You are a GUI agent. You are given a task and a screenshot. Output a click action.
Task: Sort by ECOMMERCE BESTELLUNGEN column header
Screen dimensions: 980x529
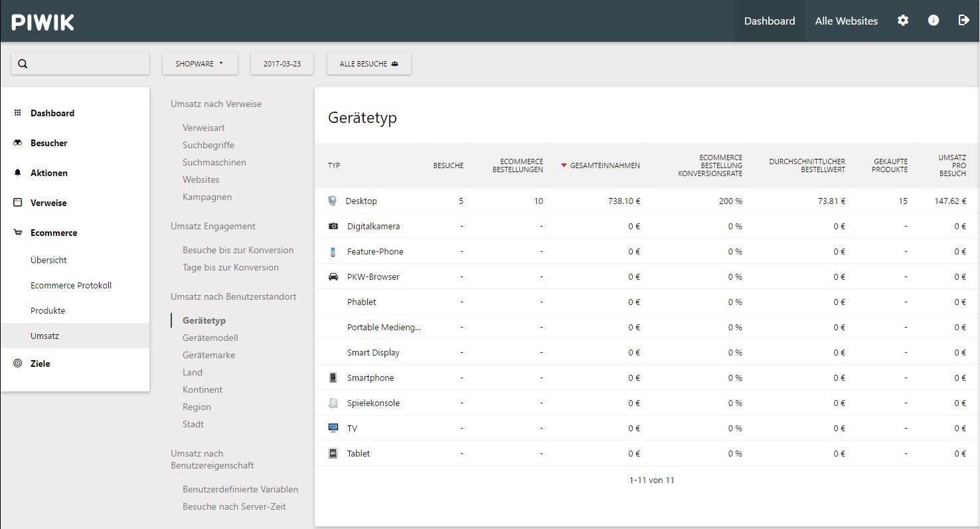pos(518,165)
